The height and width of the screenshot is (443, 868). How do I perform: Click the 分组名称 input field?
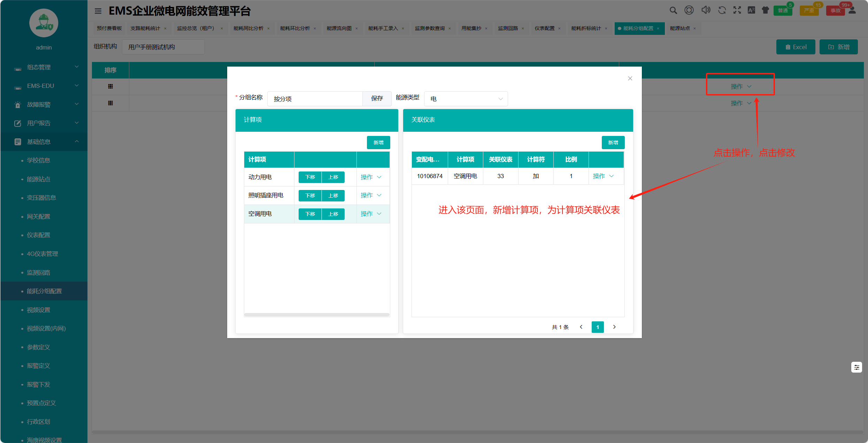[x=315, y=99]
